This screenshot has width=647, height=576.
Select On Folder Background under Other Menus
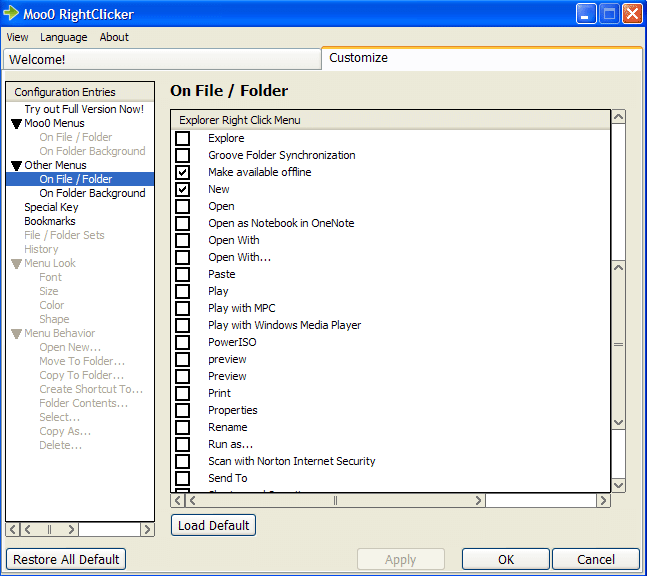[92, 193]
